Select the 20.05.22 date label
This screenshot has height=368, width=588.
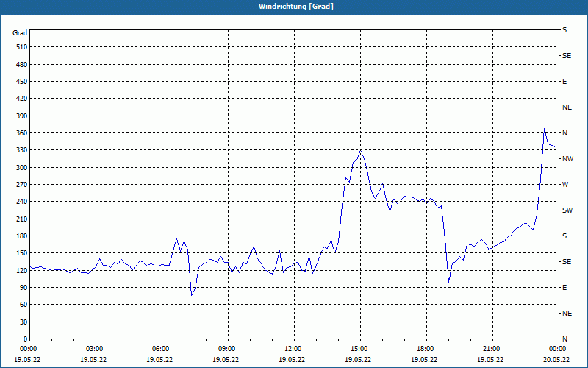click(556, 359)
